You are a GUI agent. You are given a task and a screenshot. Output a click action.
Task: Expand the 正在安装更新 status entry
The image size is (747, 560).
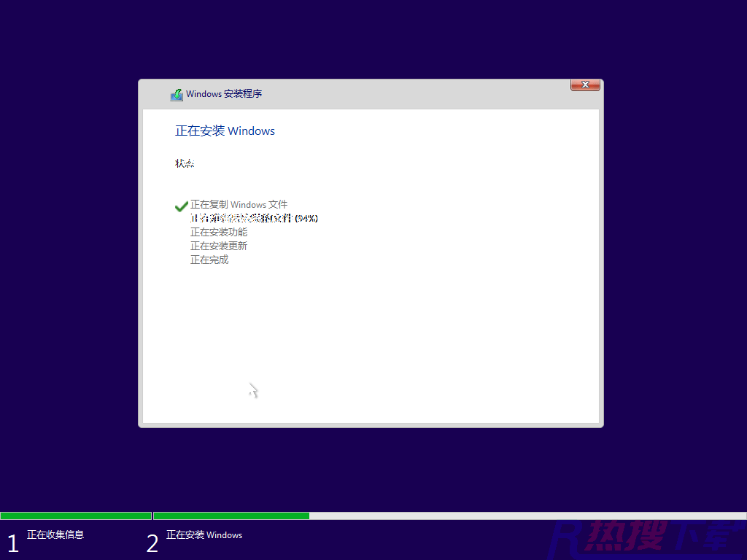click(219, 246)
